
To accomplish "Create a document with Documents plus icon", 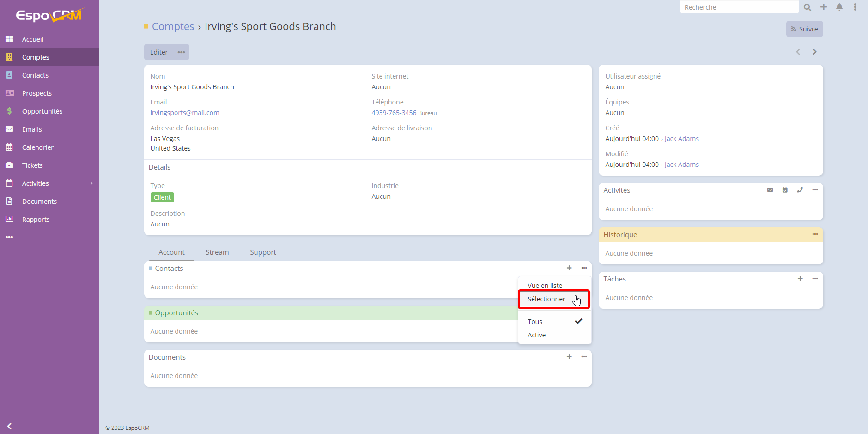I will coord(569,357).
